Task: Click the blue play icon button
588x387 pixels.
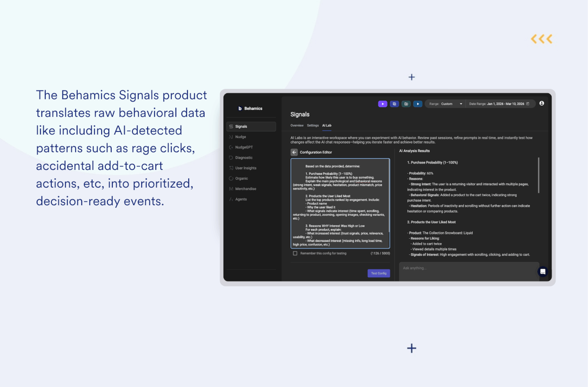Action: [418, 104]
